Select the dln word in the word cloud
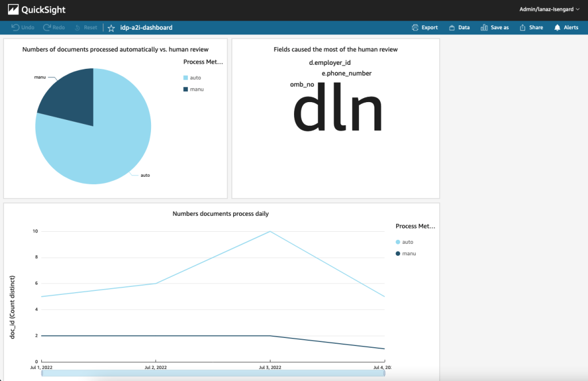 point(336,109)
